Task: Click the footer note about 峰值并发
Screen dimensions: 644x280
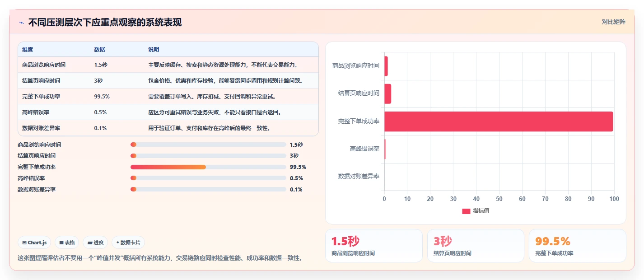Action: (x=160, y=258)
